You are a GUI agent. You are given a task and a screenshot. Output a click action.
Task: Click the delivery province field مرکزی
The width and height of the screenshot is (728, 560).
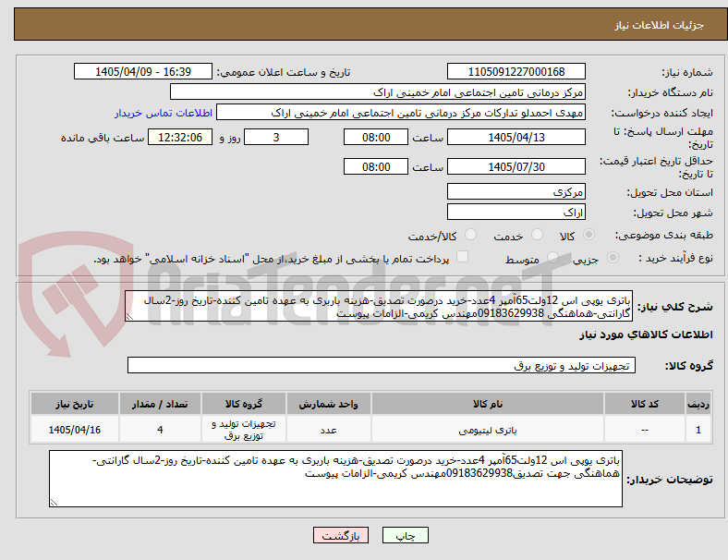click(516, 192)
